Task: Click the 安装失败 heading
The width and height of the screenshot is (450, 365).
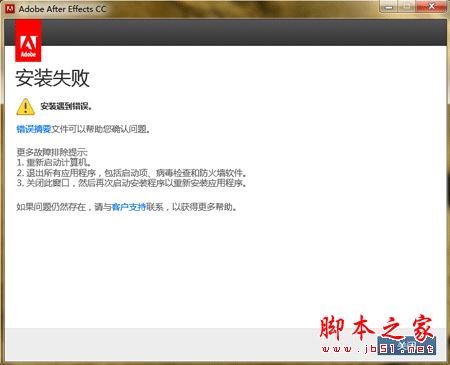Action: (x=53, y=78)
